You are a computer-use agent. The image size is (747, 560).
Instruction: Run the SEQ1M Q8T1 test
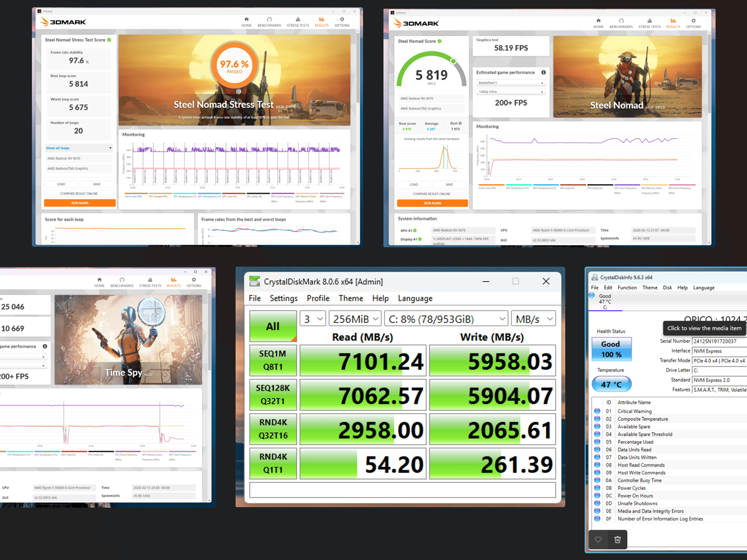tap(273, 360)
